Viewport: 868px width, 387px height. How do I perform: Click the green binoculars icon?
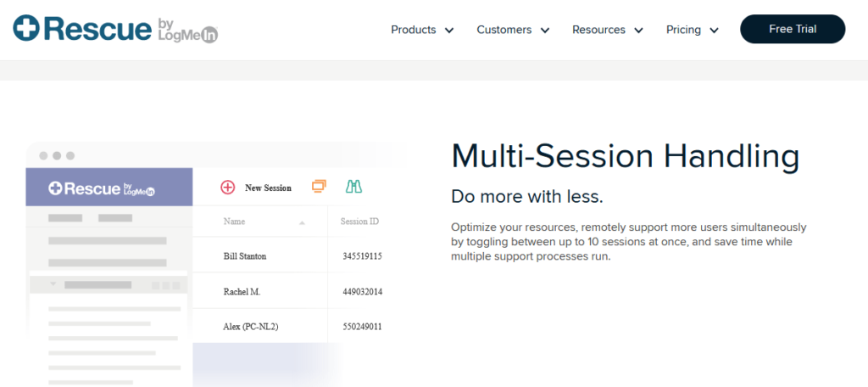[353, 187]
